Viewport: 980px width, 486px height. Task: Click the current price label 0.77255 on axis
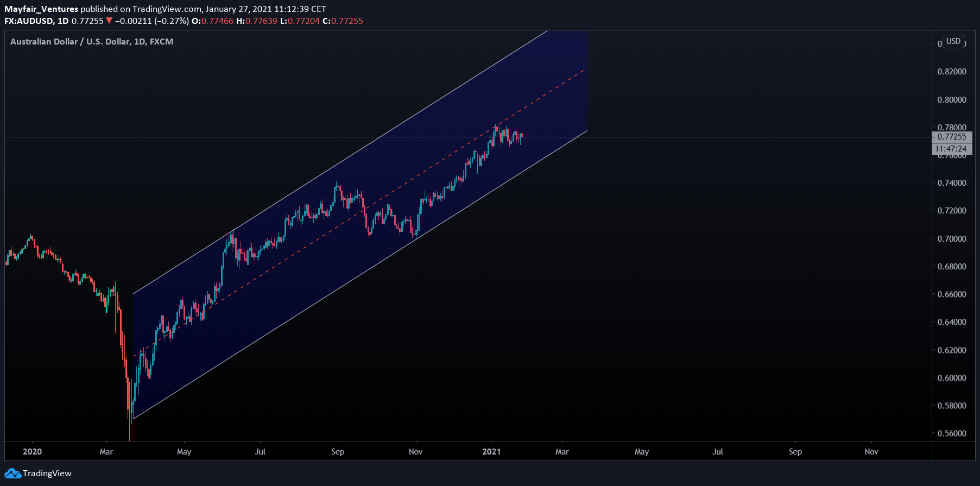coord(952,137)
